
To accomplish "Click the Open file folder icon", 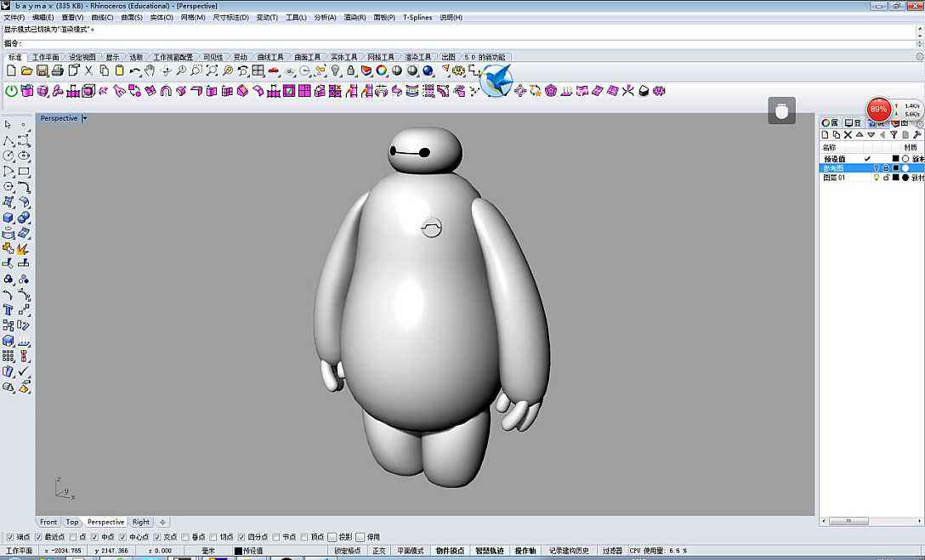I will coord(27,71).
